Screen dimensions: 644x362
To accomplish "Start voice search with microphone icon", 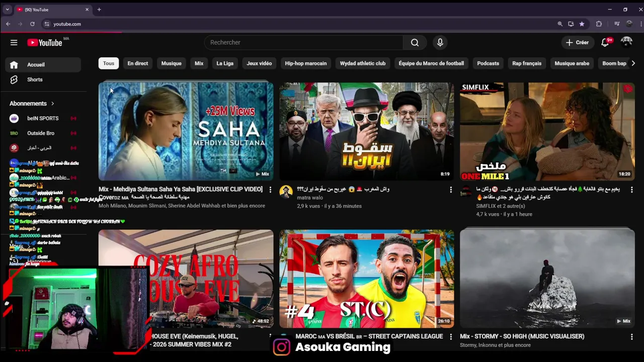I will pos(440,43).
